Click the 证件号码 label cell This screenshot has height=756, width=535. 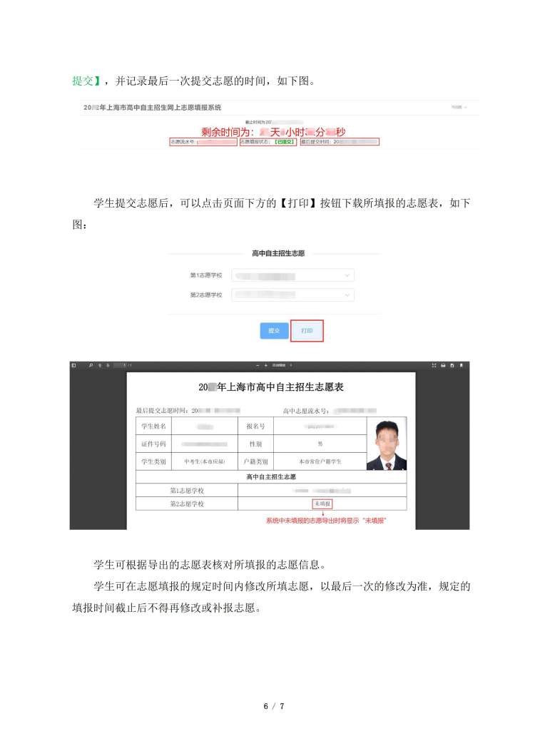(x=154, y=444)
